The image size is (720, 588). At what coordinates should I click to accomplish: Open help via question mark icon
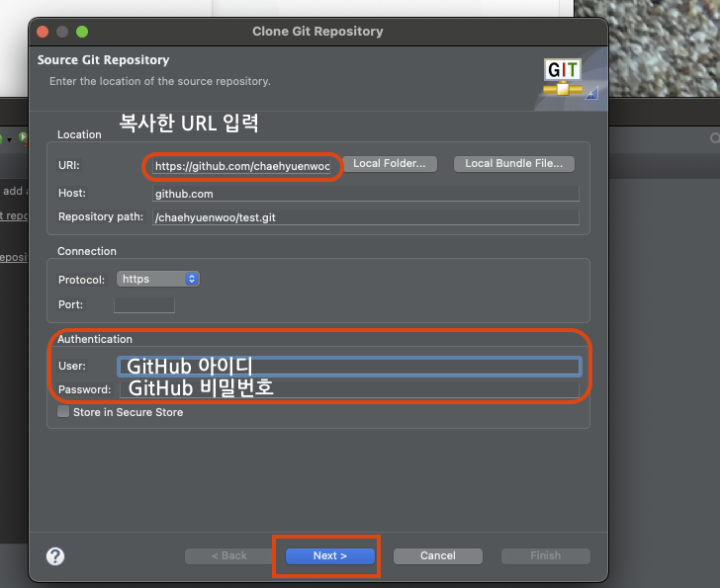[55, 556]
